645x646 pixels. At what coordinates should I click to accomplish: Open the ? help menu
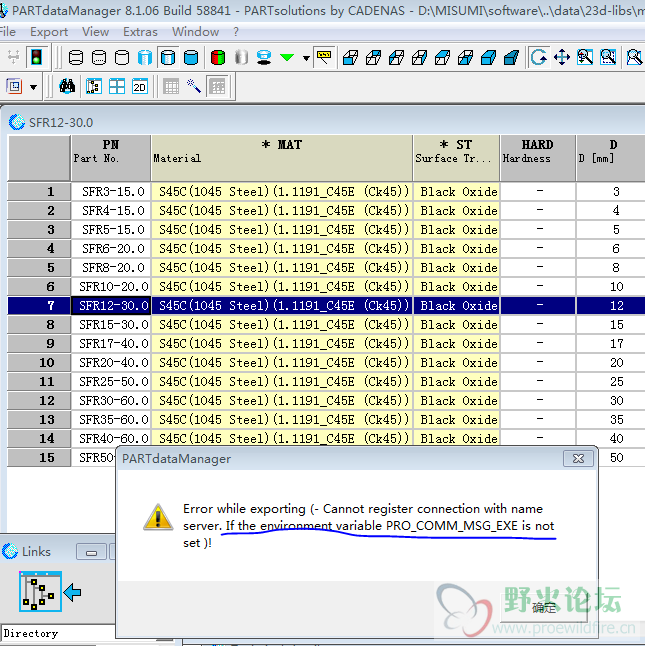coord(236,32)
